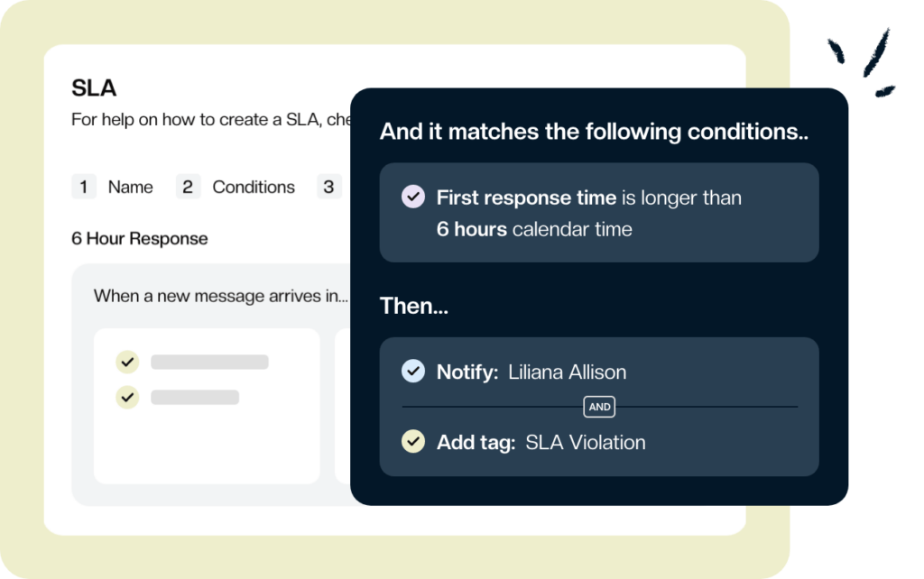This screenshot has width=924, height=579.
Task: Click the yellow checkmark beside Add tag
Action: coord(412,443)
